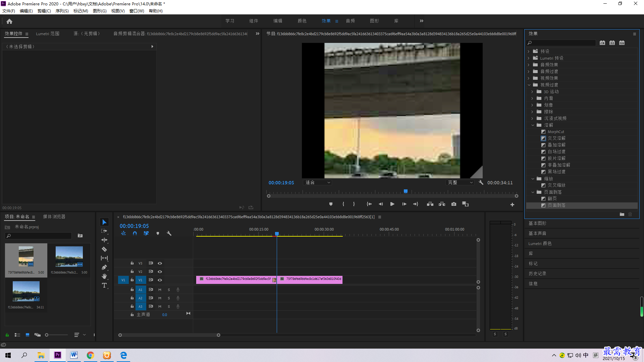Screen dimensions: 644x362
Task: Collapse the 页面剥落 folder
Action: click(532, 192)
